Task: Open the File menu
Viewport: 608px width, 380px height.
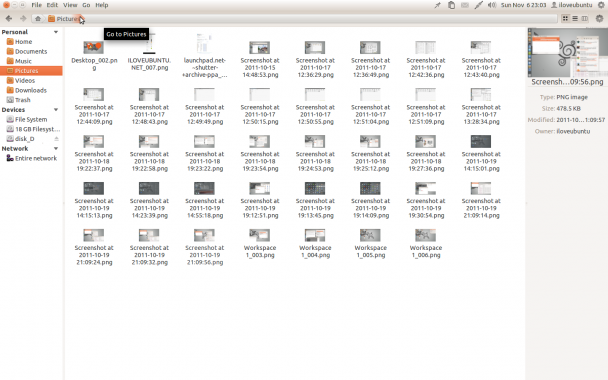Action: (x=36, y=5)
